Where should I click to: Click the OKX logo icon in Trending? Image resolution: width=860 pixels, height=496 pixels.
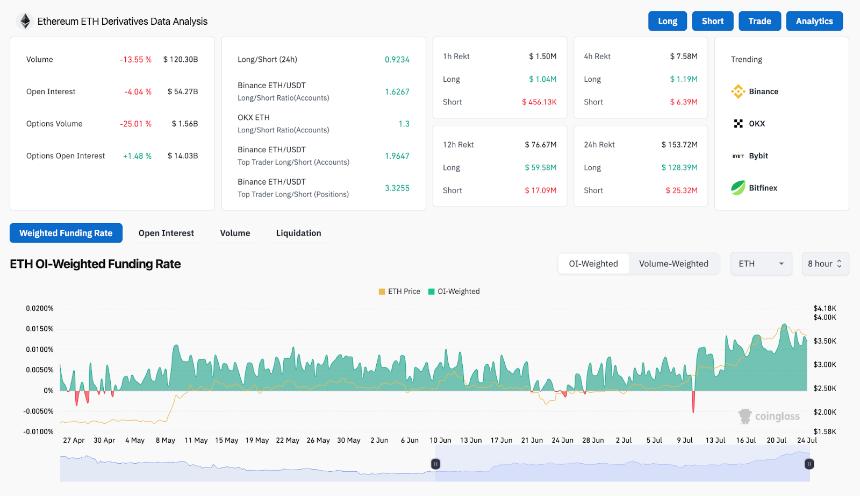(x=739, y=124)
